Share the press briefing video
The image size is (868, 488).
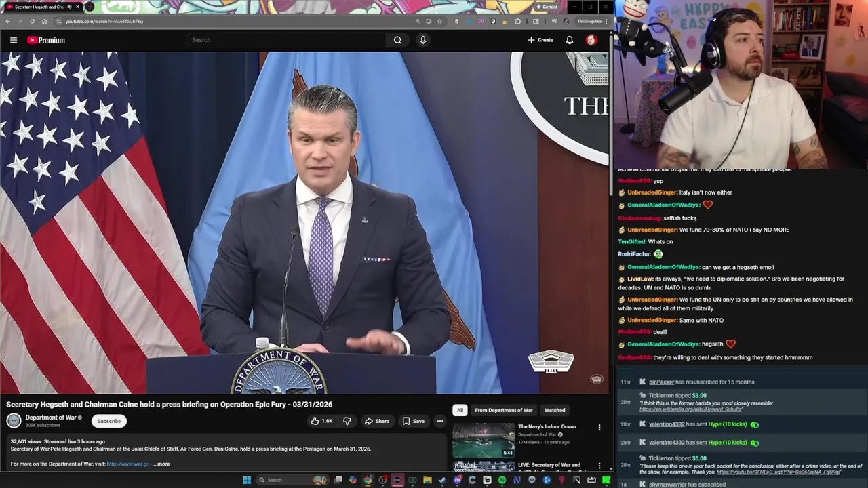(x=376, y=421)
